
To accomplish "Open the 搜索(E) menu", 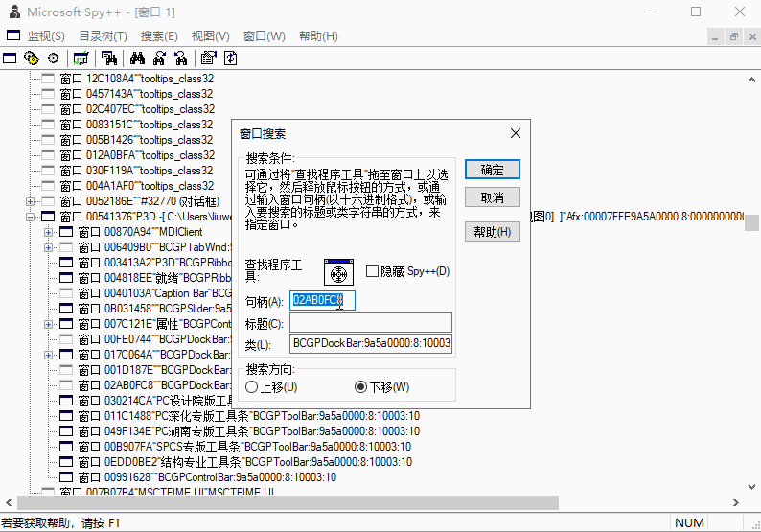I will pyautogui.click(x=159, y=36).
